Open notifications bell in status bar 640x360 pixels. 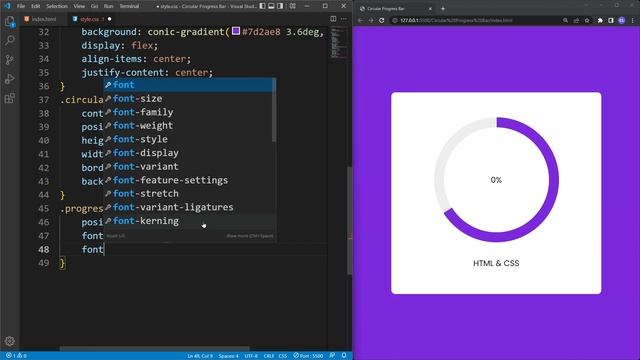click(344, 356)
